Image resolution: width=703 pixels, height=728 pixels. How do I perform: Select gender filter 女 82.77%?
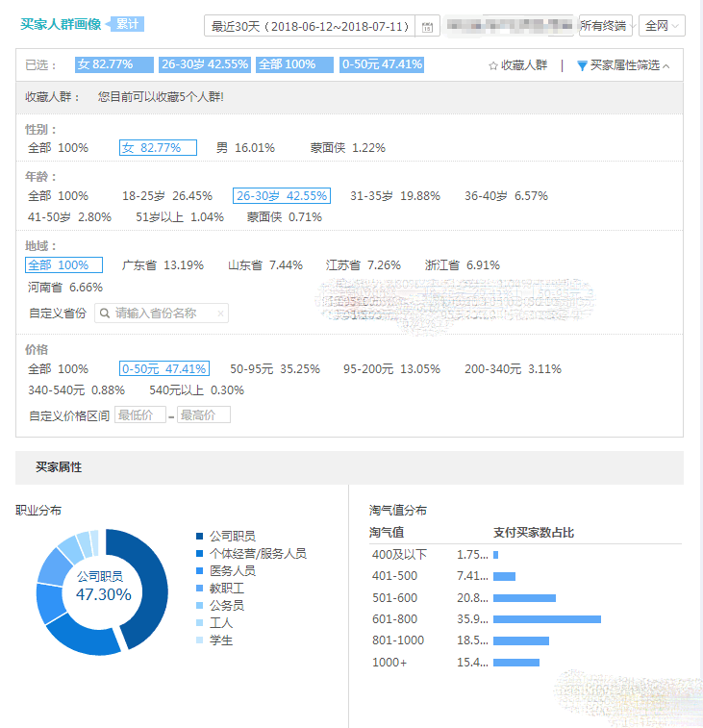158,148
